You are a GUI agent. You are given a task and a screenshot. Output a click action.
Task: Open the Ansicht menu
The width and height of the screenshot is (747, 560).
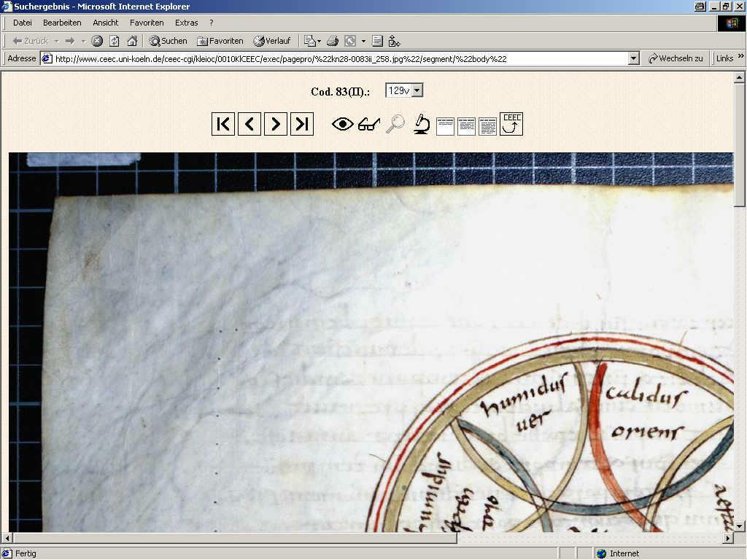click(105, 23)
